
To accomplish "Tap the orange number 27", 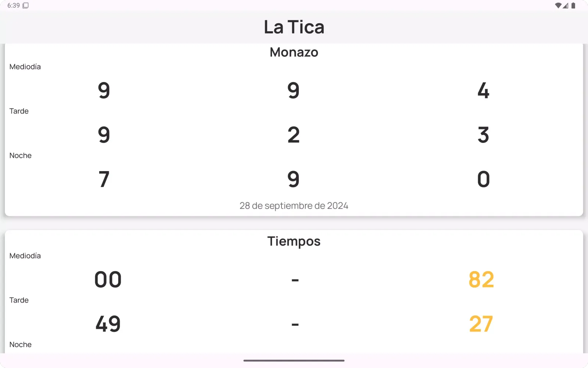I will 481,324.
